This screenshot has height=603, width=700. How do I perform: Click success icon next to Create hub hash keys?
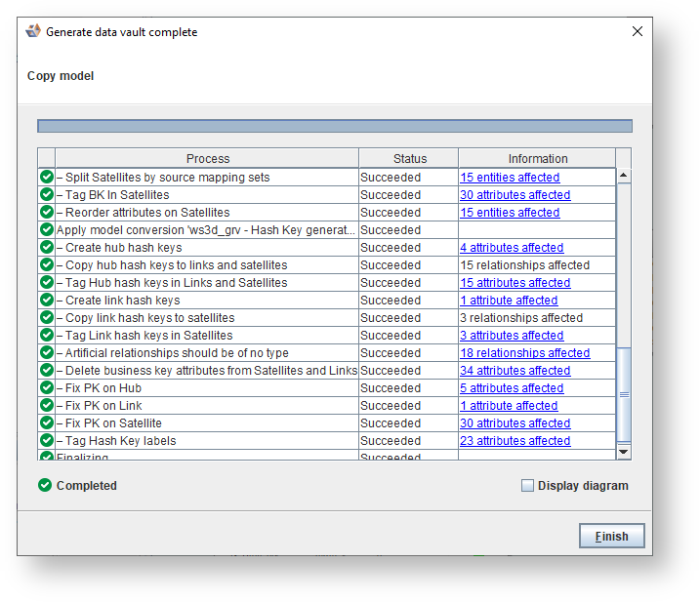pyautogui.click(x=46, y=248)
